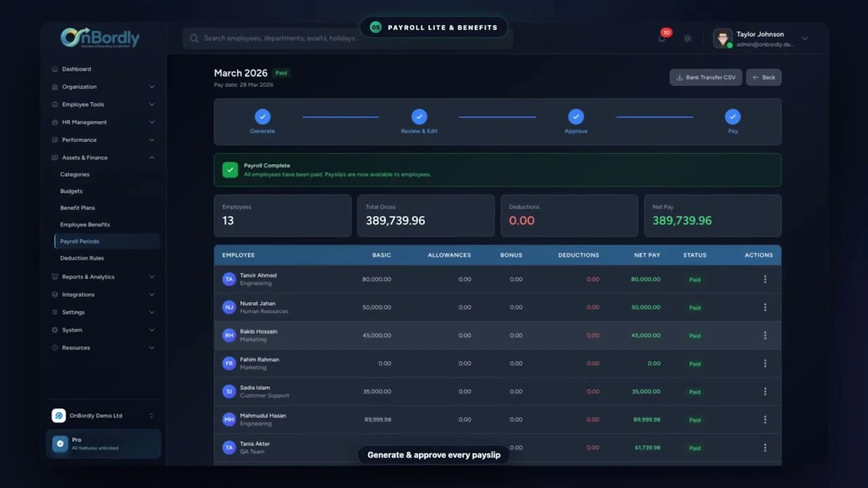
Task: Open Budgets submenu item
Action: pyautogui.click(x=71, y=191)
